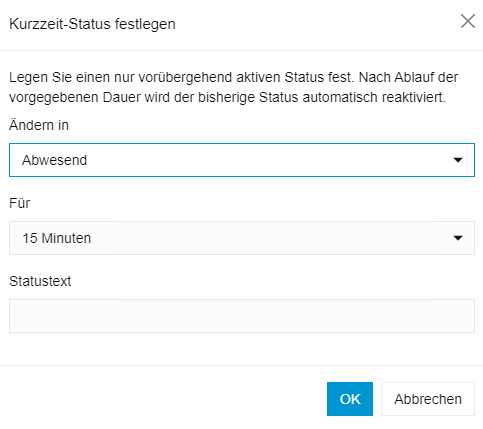Place the cursor in the empty status text box
Image resolution: width=483 pixels, height=429 pixels.
click(242, 316)
